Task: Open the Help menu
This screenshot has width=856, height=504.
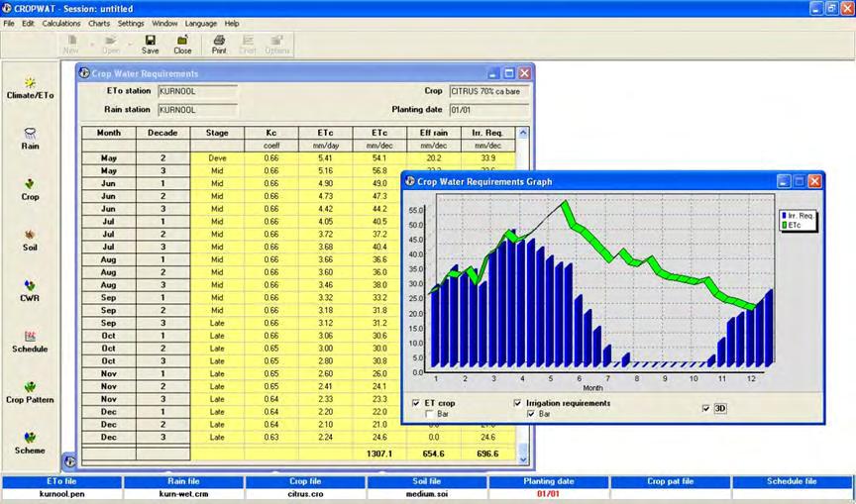Action: tap(232, 24)
